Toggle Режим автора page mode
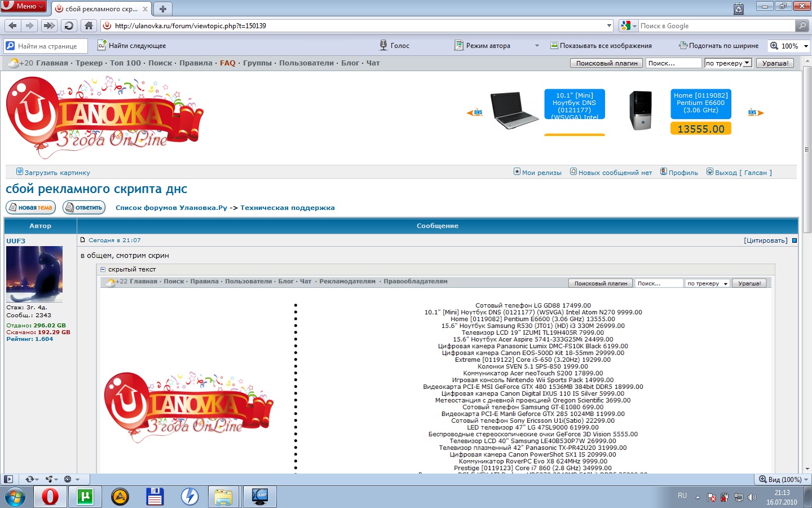 coord(483,46)
